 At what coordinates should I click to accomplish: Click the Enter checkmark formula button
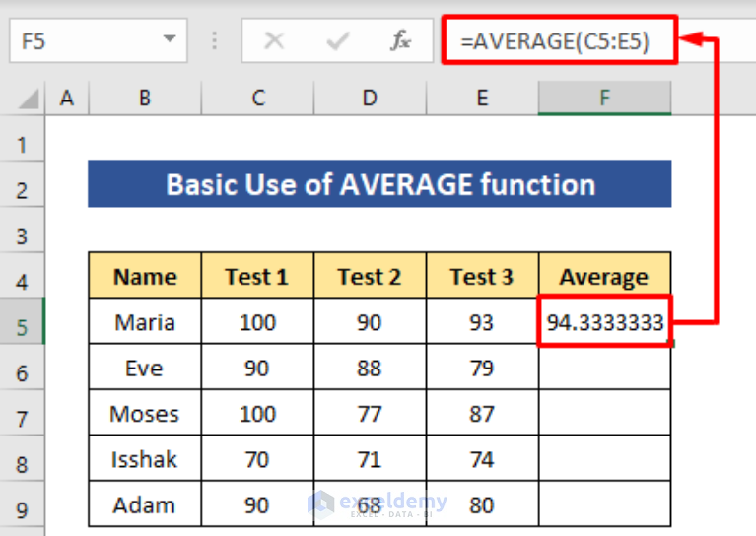click(337, 41)
